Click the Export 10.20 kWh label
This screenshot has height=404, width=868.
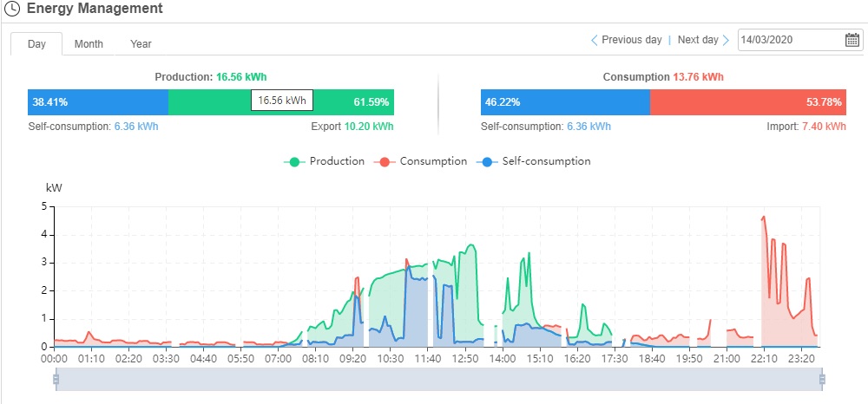click(x=352, y=127)
